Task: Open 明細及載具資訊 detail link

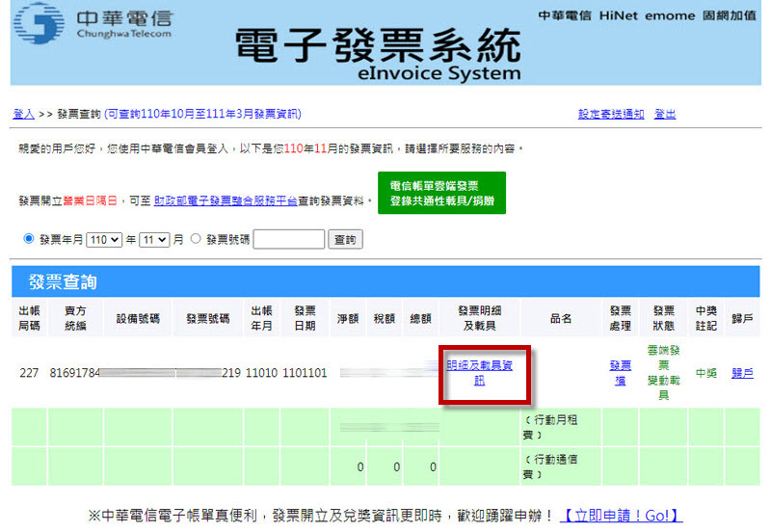Action: (479, 373)
